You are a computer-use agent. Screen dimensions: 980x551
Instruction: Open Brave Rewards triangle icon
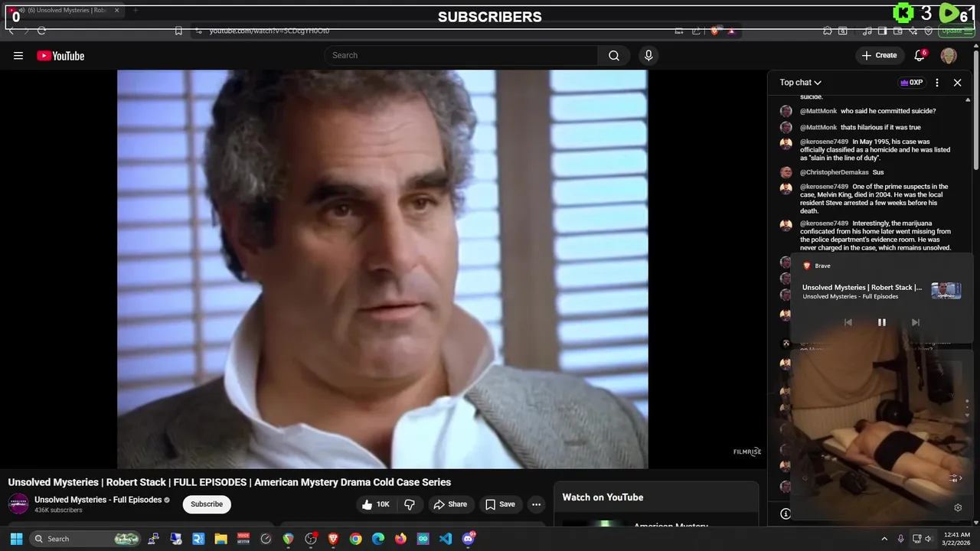tap(731, 31)
